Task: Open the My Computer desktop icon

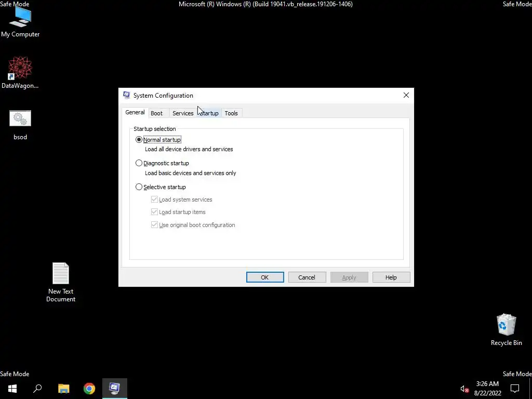Action: [x=20, y=22]
